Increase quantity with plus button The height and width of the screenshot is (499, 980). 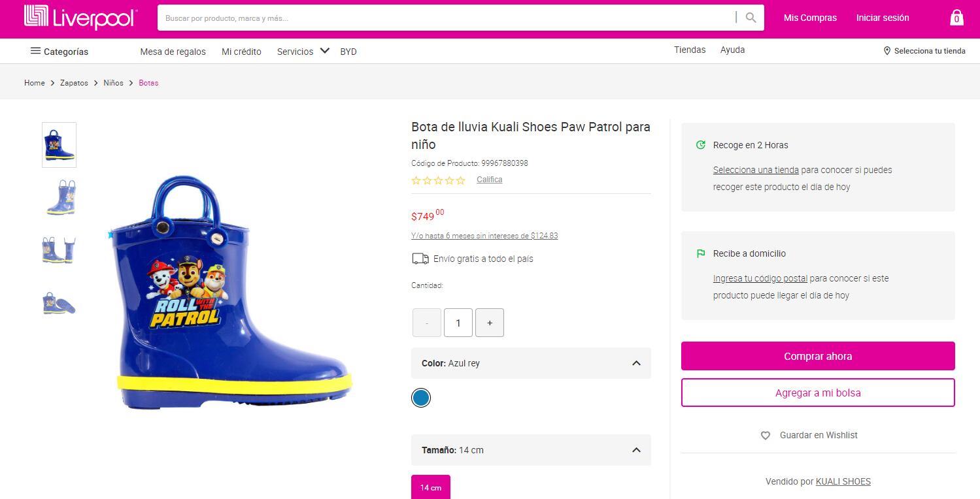tap(490, 323)
